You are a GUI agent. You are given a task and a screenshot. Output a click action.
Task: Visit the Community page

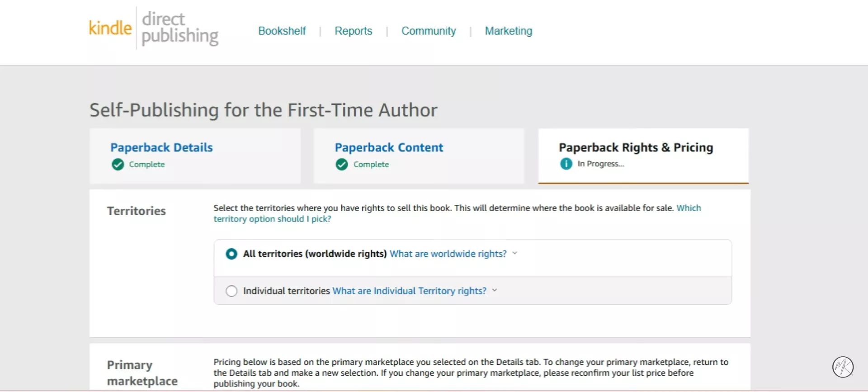click(429, 31)
